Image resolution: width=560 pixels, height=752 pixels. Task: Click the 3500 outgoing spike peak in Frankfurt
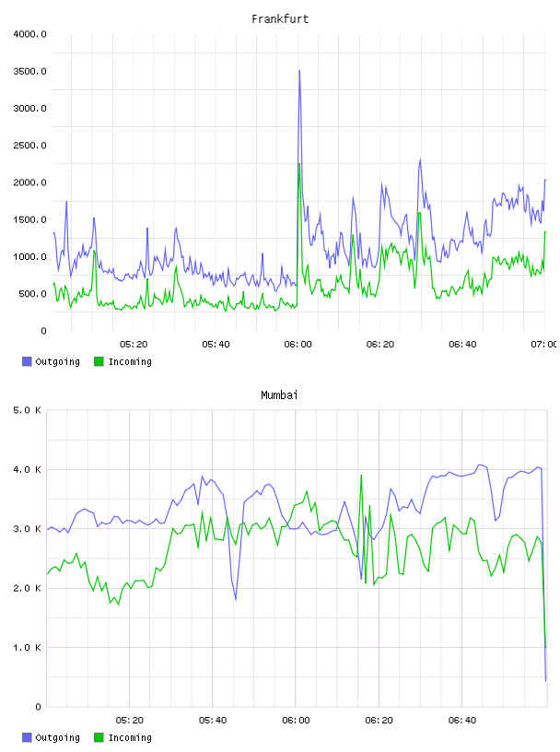(x=299, y=71)
